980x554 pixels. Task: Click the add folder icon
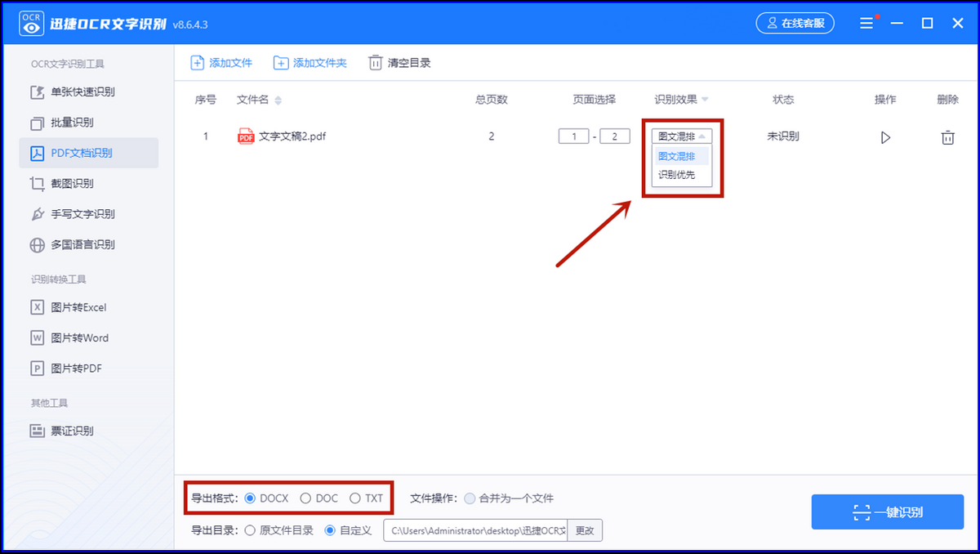pos(281,63)
